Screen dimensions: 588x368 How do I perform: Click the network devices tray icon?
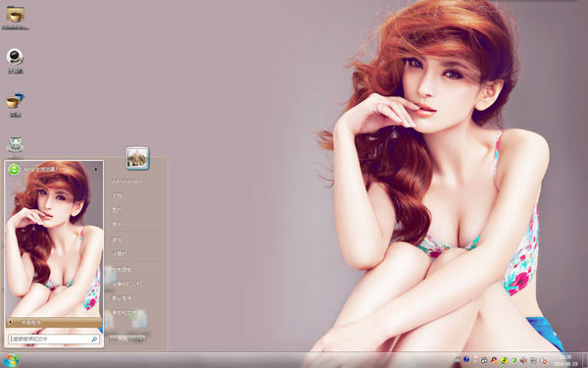pos(484,360)
